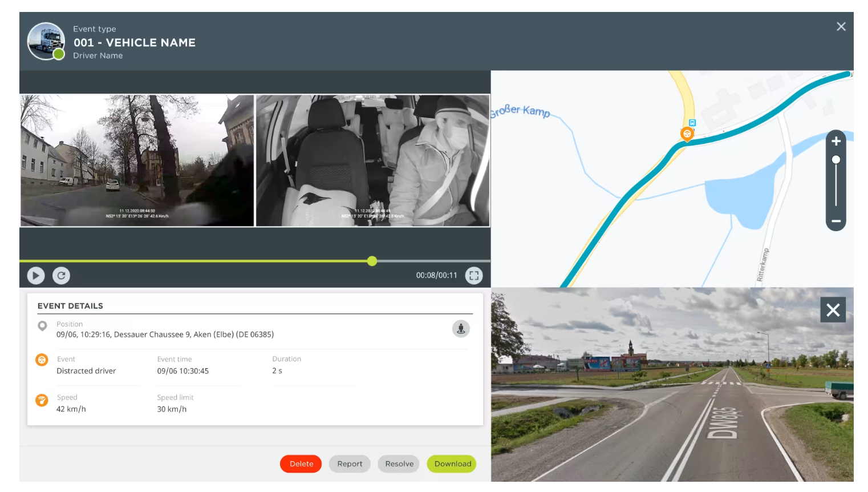The image size is (868, 492).
Task: Open the vehicle avatar picture
Action: (x=46, y=41)
